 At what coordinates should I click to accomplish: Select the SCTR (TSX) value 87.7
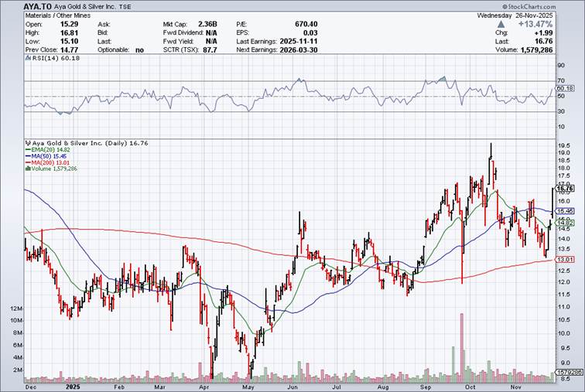(x=210, y=50)
